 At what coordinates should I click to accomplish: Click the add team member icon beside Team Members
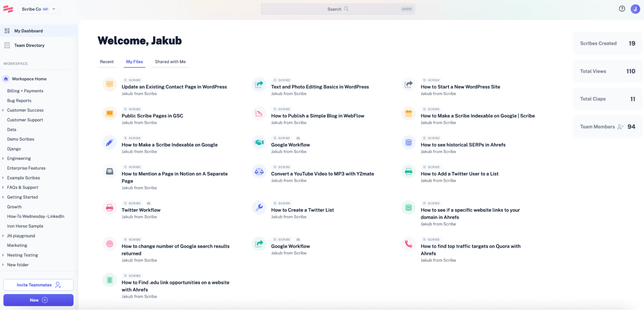tap(620, 127)
